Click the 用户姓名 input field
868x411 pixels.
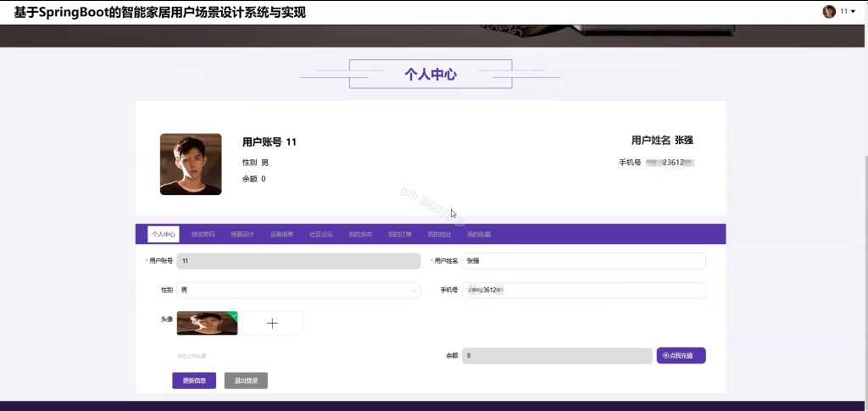[584, 261]
